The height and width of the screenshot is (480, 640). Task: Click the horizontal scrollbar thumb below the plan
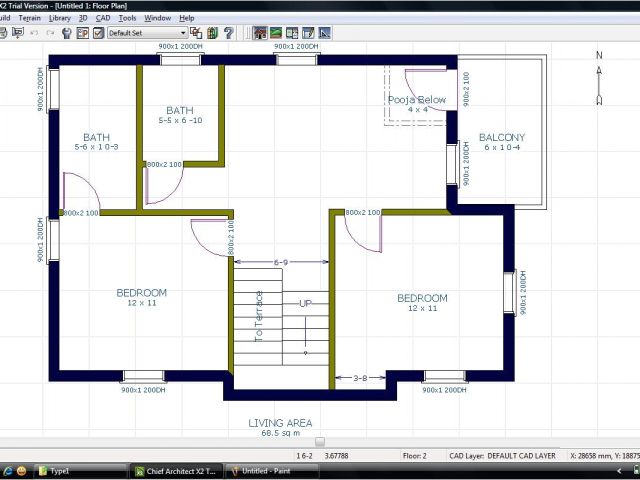click(319, 441)
